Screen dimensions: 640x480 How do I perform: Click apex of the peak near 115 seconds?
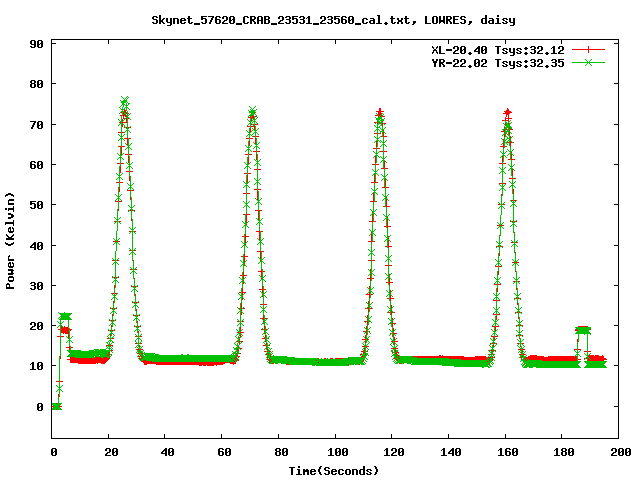(x=380, y=113)
